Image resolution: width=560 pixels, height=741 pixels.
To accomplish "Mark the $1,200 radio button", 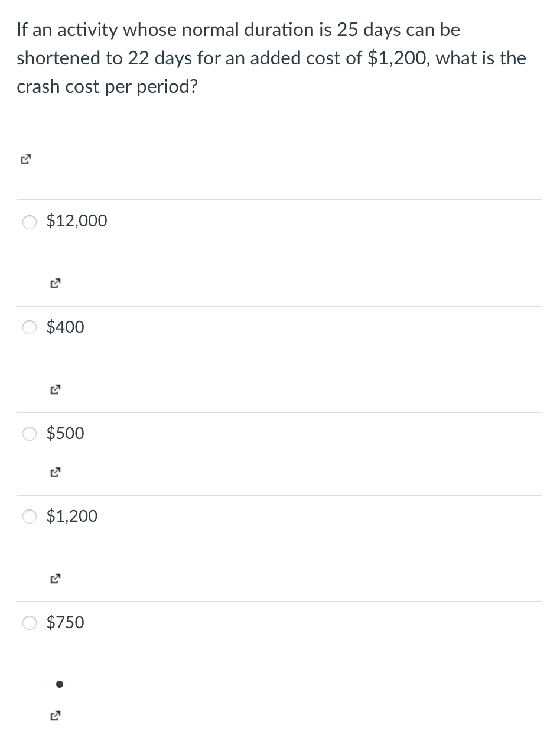I will point(30,516).
